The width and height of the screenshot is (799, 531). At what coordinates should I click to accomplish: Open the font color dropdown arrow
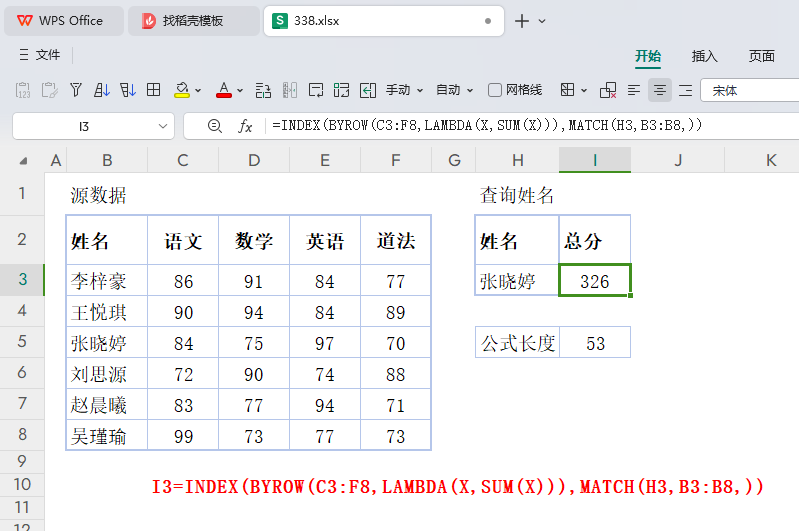click(240, 91)
